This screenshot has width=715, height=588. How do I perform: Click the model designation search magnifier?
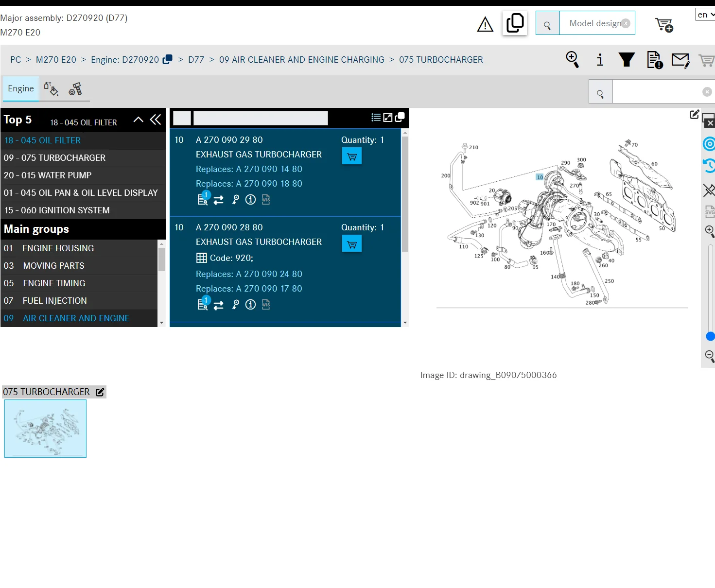pos(547,23)
